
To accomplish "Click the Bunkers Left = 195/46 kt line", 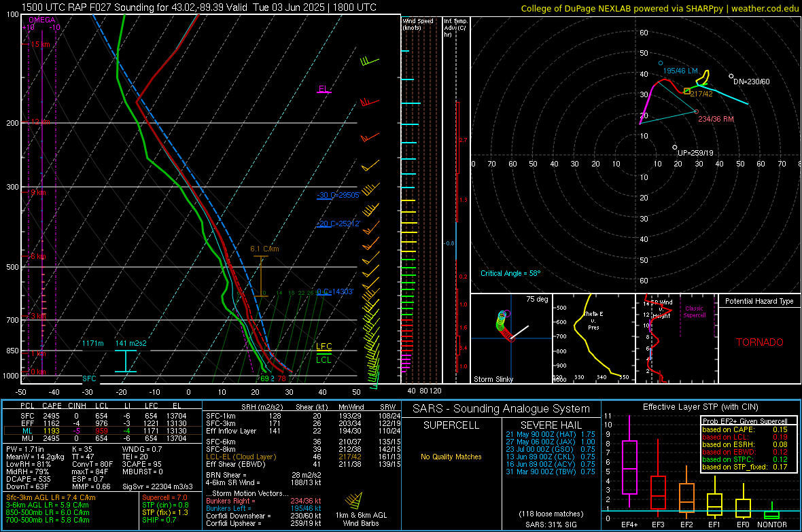I will tap(264, 508).
